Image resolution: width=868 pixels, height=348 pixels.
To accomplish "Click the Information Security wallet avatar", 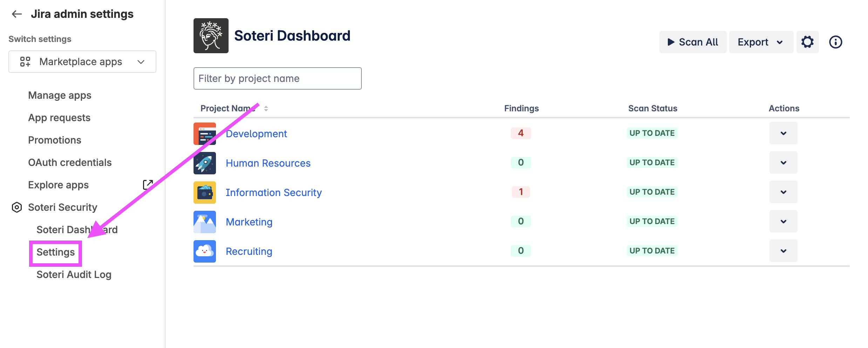I will tap(205, 193).
